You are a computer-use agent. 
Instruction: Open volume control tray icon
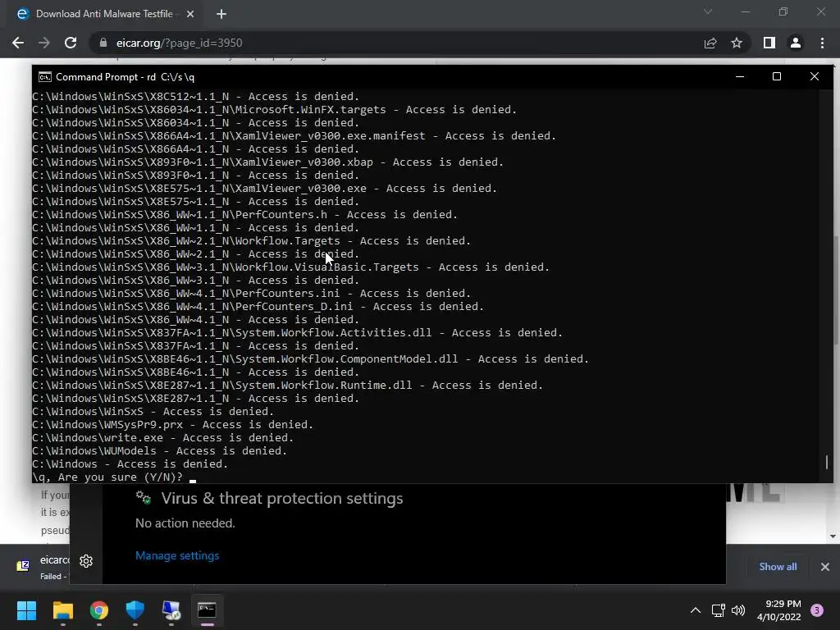point(738,610)
